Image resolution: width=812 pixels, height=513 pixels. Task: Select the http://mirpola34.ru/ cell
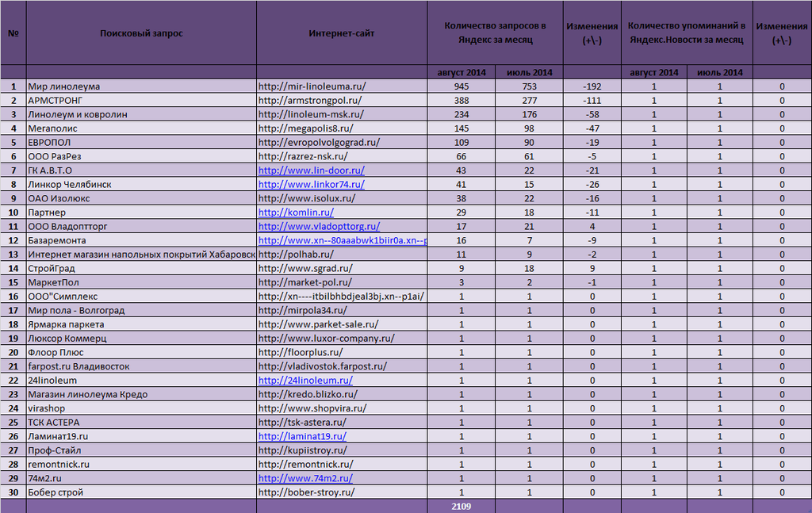pyautogui.click(x=342, y=310)
